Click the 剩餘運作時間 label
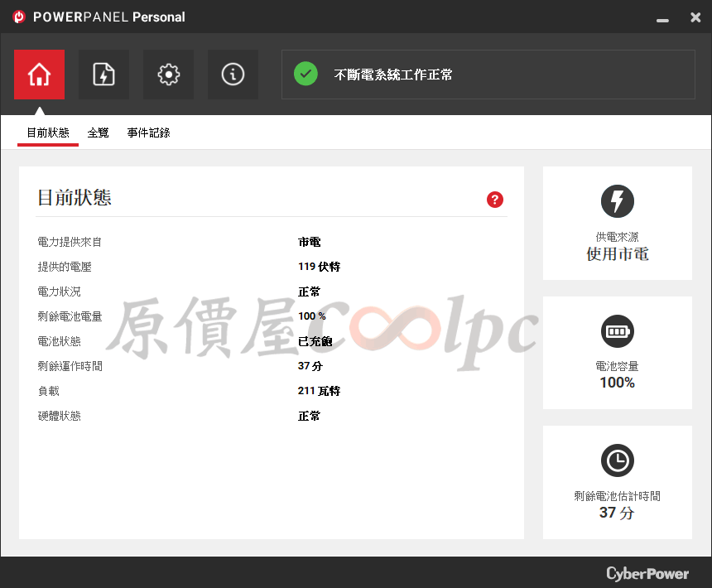This screenshot has height=588, width=712. point(70,366)
